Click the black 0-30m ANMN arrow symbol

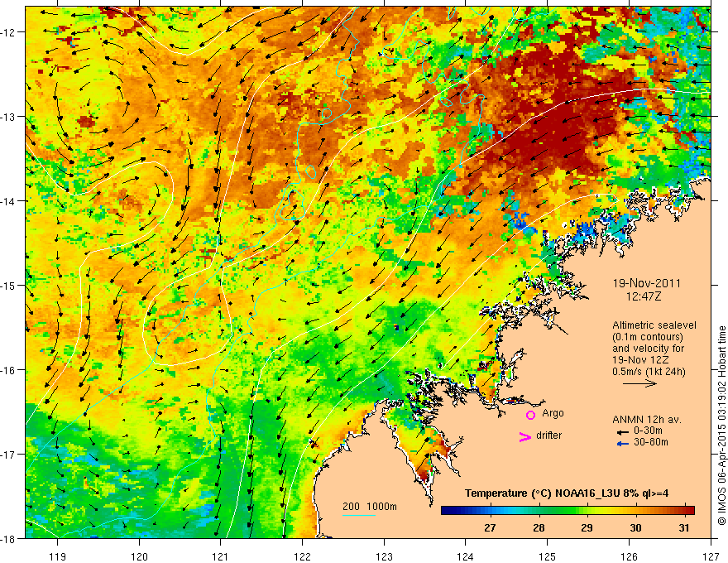(623, 432)
